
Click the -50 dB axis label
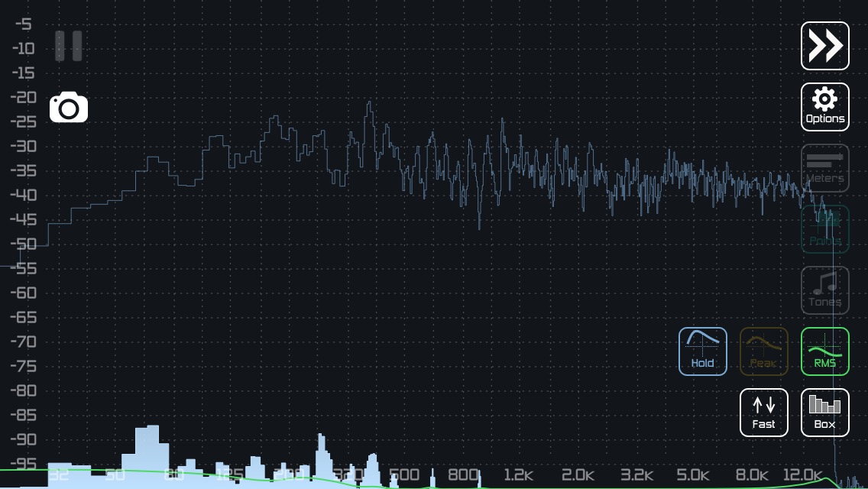23,244
